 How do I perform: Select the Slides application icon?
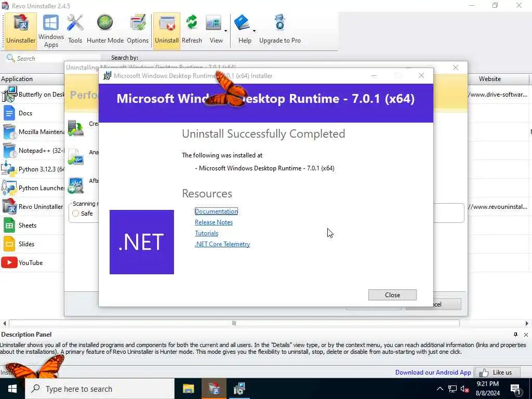point(9,244)
